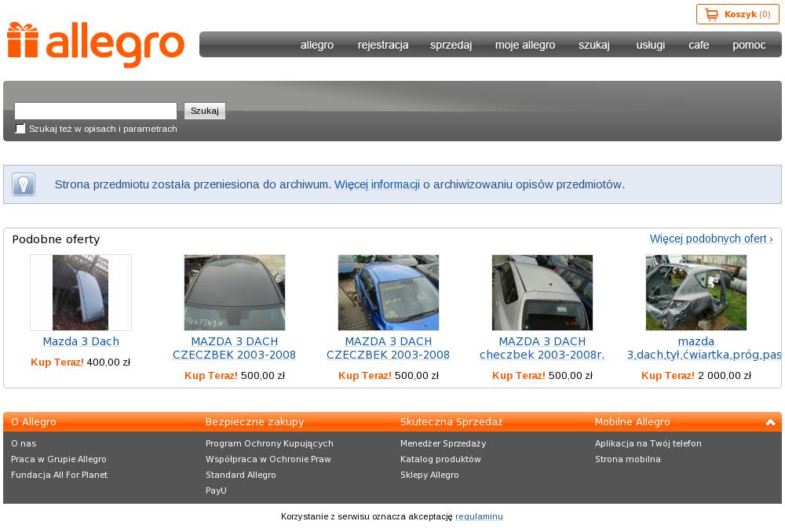Open the PayU footer link

coord(217,490)
